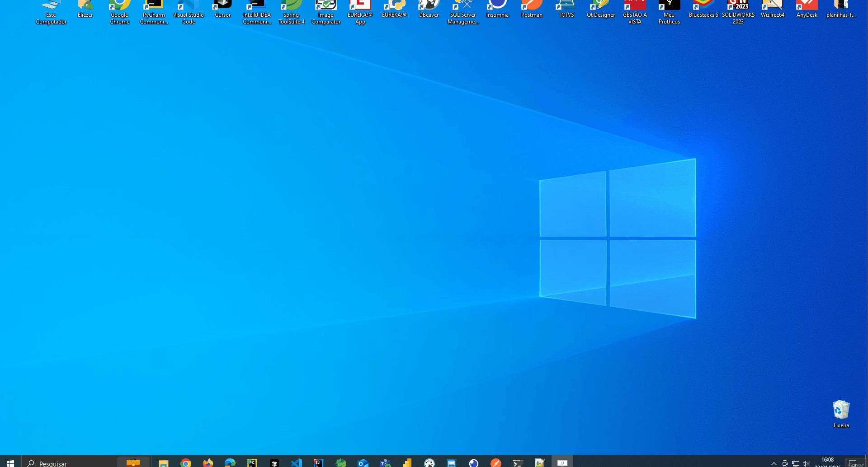This screenshot has width=868, height=467.
Task: Click the WizTree64 desktop shortcut
Action: coord(773,9)
